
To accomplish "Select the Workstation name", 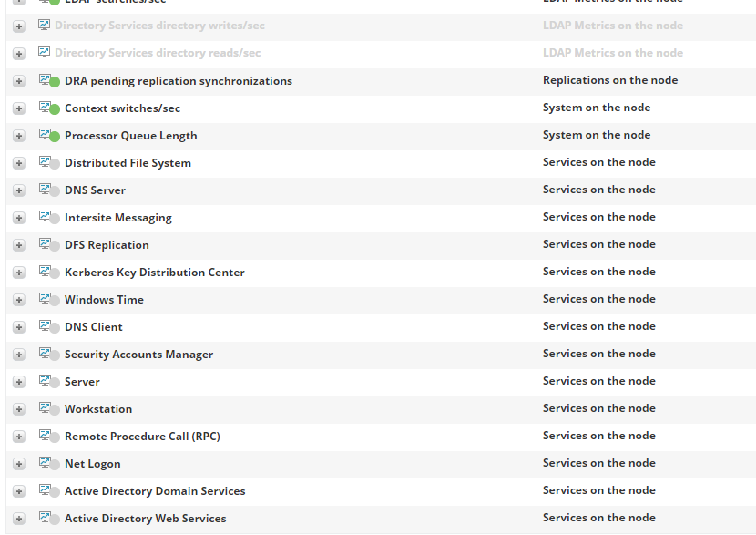I will [98, 409].
